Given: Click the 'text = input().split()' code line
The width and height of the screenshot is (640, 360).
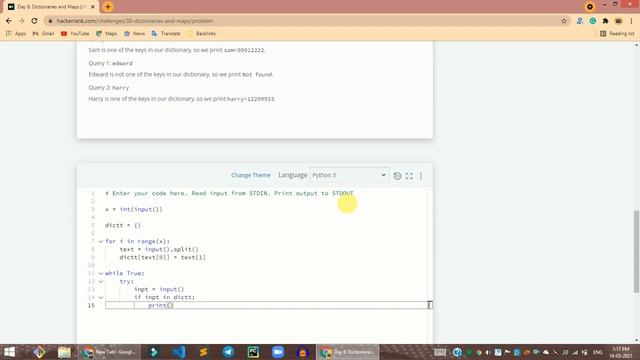Looking at the screenshot, I should tap(159, 249).
